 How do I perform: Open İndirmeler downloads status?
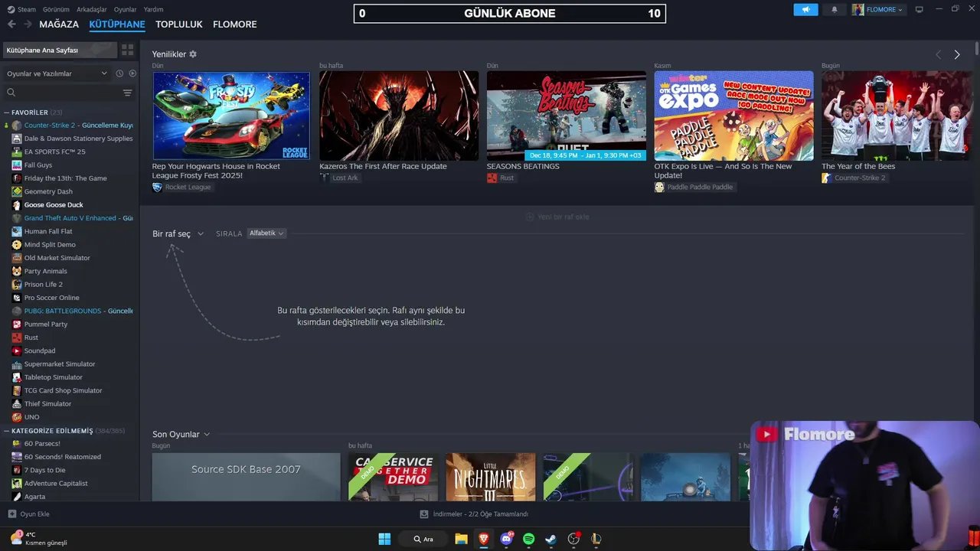tap(475, 514)
